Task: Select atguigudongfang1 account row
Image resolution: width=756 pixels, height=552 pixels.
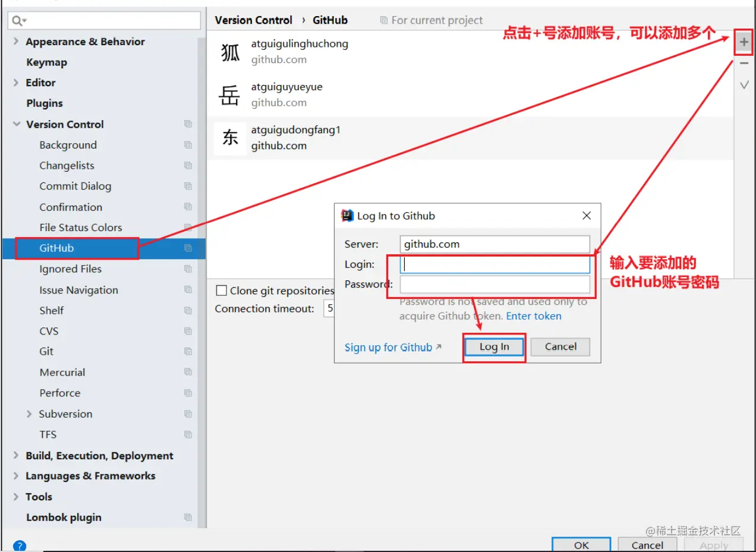Action: [x=470, y=138]
